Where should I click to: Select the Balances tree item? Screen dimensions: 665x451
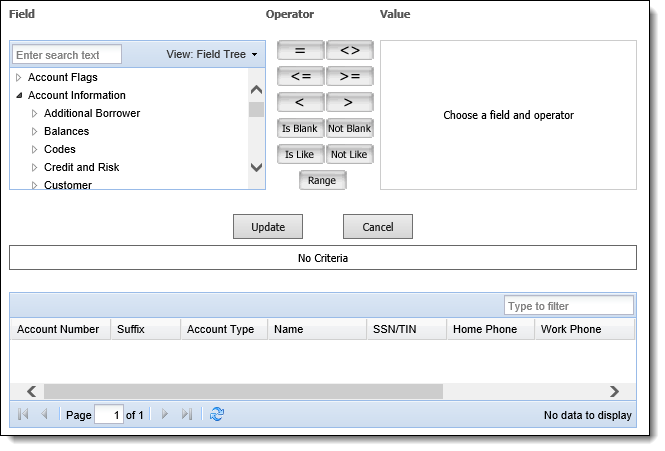pos(67,131)
